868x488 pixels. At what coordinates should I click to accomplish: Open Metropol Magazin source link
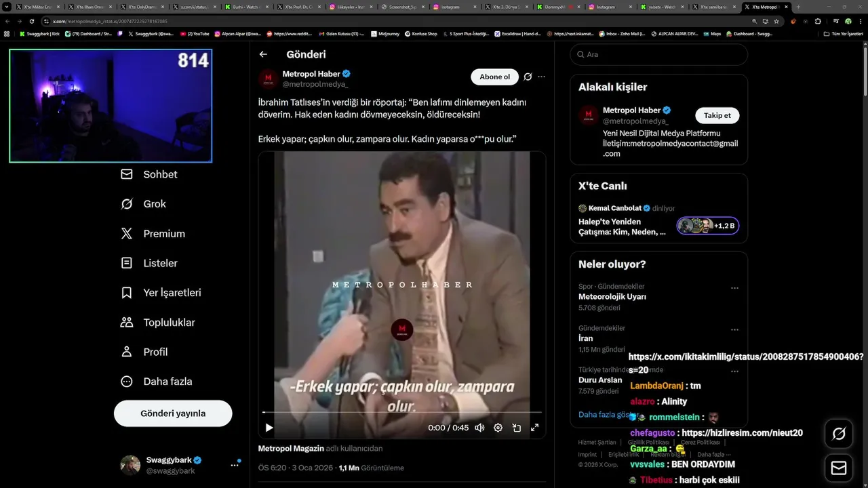tap(291, 448)
